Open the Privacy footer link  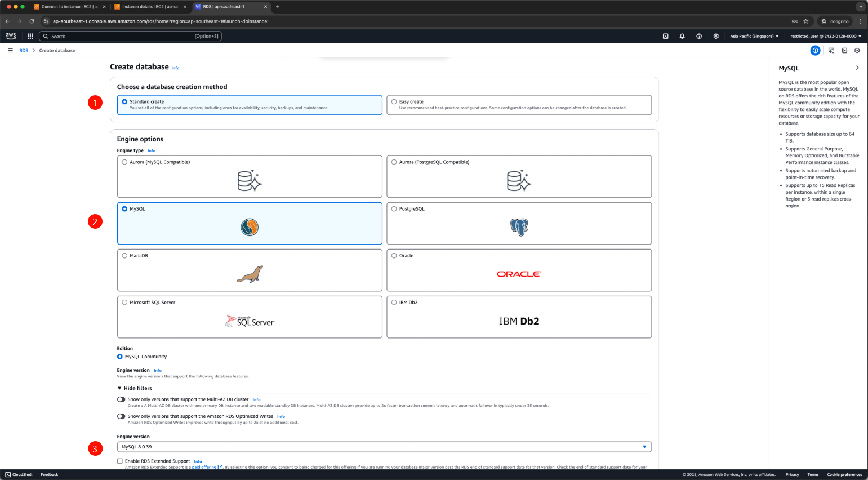click(792, 474)
